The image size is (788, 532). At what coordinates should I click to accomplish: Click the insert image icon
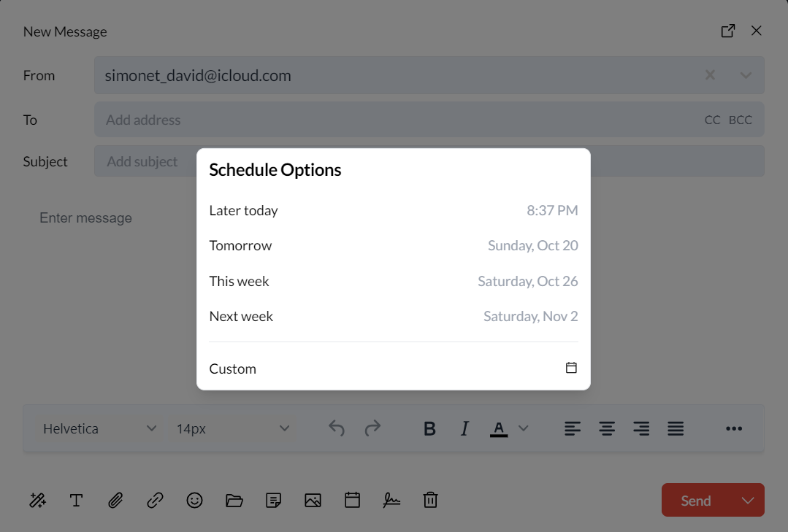pos(313,501)
